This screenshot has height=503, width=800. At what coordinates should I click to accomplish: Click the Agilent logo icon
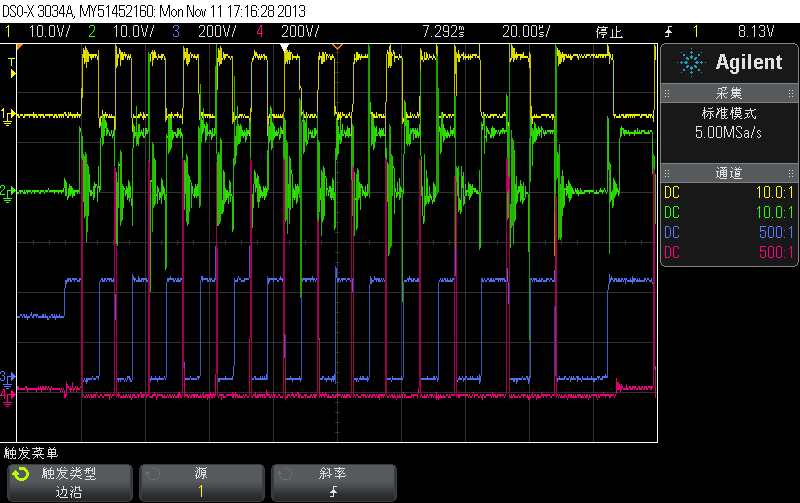pos(691,63)
